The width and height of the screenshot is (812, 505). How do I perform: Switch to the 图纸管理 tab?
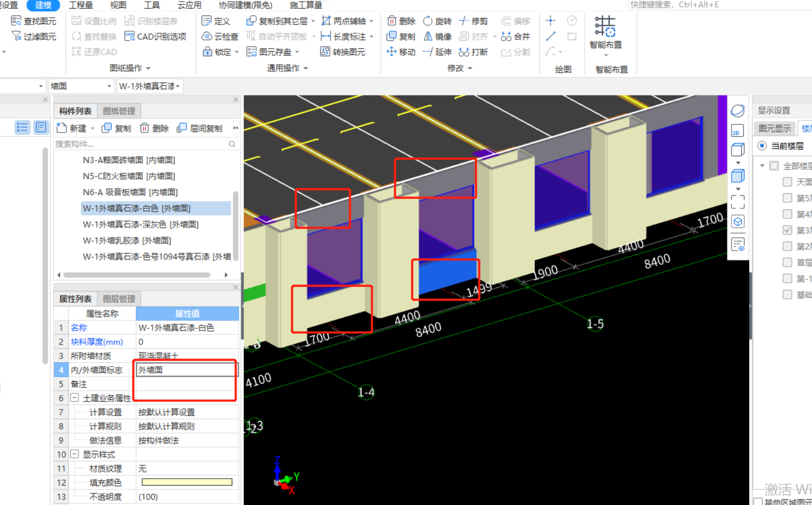(x=119, y=111)
